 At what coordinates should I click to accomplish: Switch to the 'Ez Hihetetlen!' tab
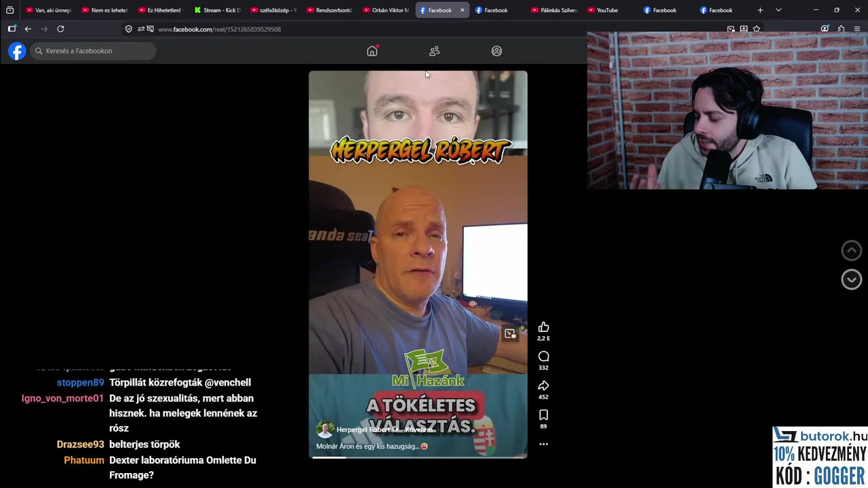[x=160, y=10]
